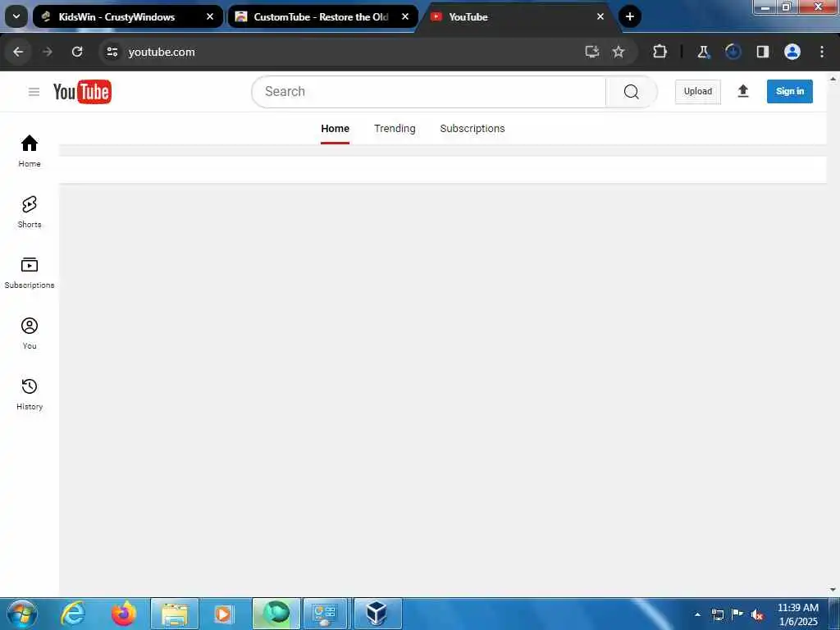The height and width of the screenshot is (630, 840).
Task: Click the green browser taskbar icon
Action: [276, 614]
